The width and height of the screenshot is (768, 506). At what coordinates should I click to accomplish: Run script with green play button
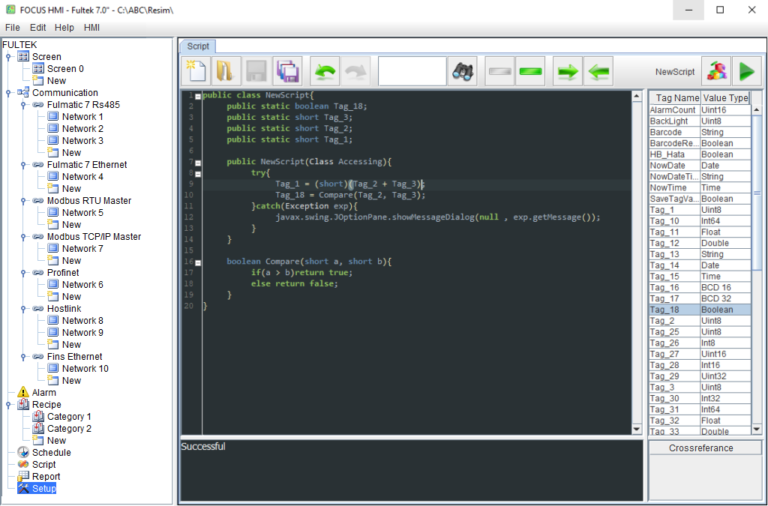746,71
